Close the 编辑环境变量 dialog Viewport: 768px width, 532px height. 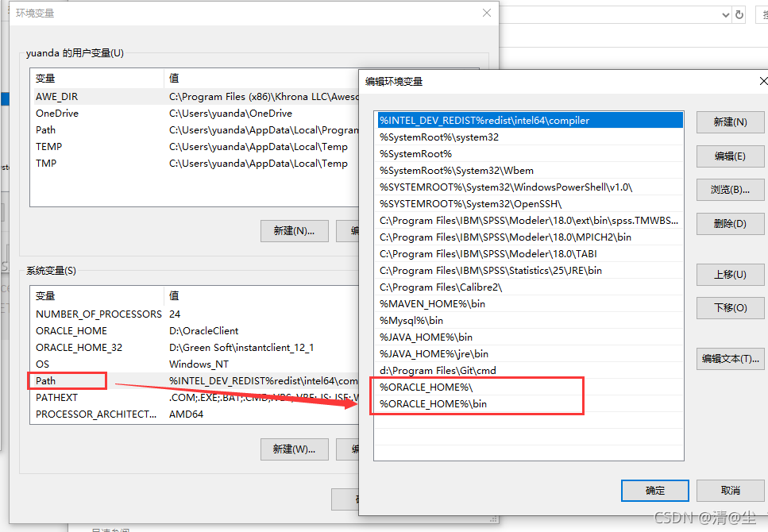pyautogui.click(x=763, y=81)
